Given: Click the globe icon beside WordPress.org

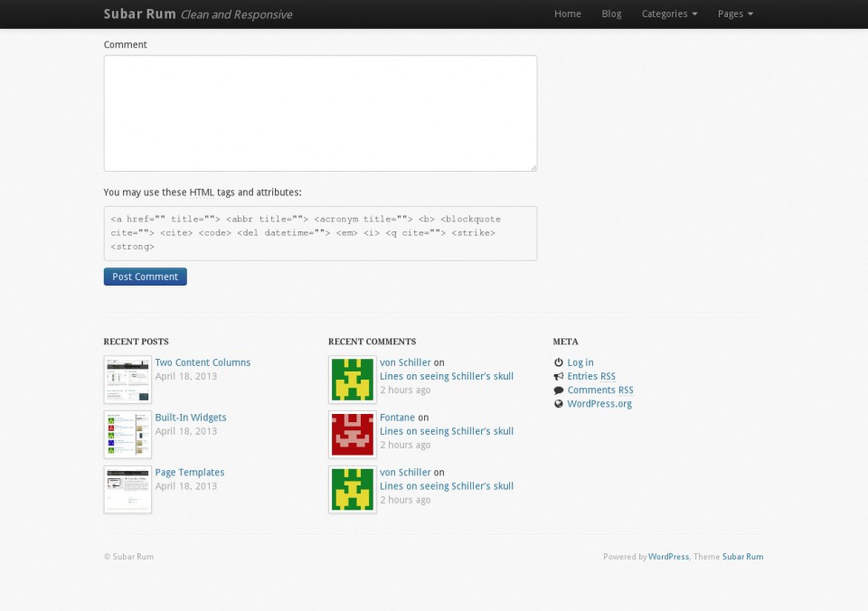Looking at the screenshot, I should 559,404.
